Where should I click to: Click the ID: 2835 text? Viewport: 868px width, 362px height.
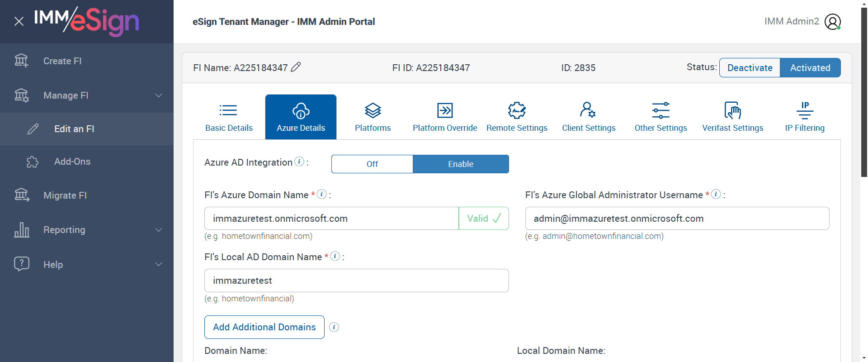tap(578, 68)
